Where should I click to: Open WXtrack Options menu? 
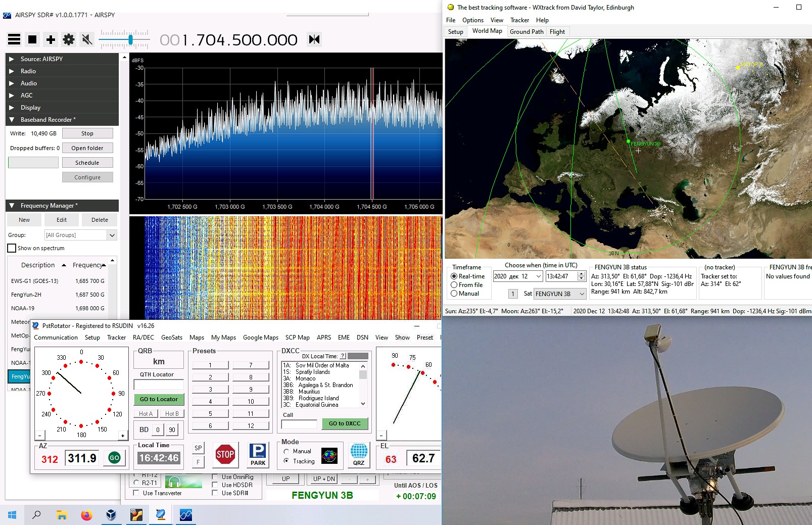[x=472, y=20]
